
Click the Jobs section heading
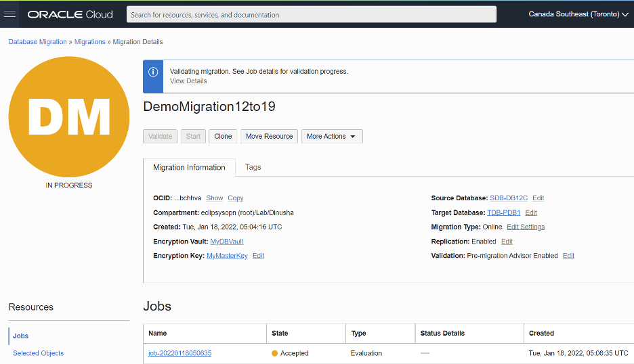[x=157, y=306]
